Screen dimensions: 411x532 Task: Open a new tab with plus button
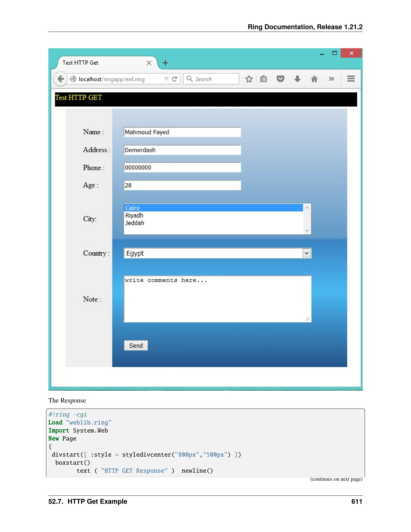pyautogui.click(x=165, y=63)
